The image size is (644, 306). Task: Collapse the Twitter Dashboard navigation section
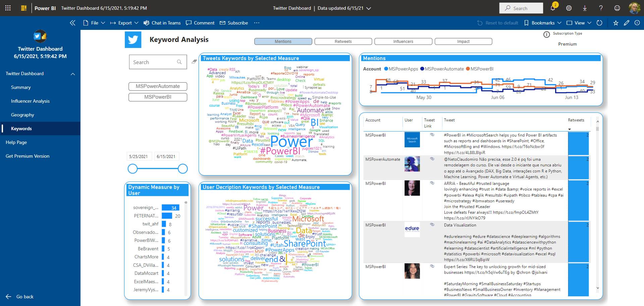pos(73,74)
